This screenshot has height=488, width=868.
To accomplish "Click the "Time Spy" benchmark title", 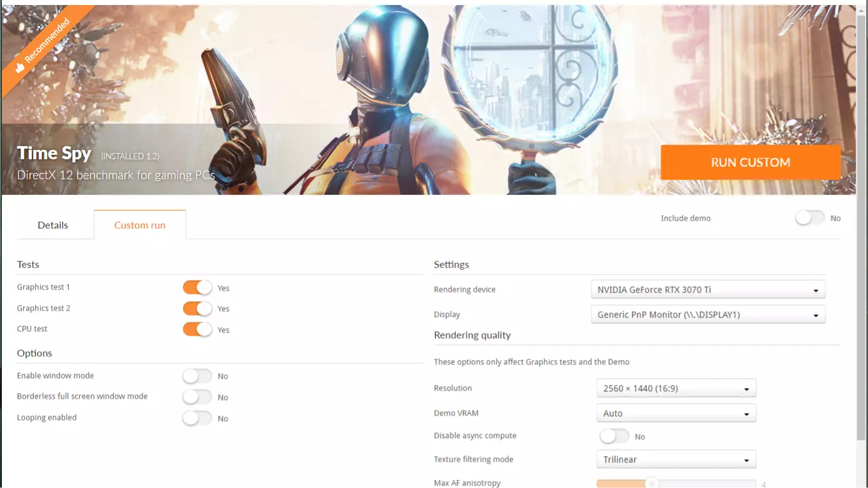I will (x=54, y=153).
